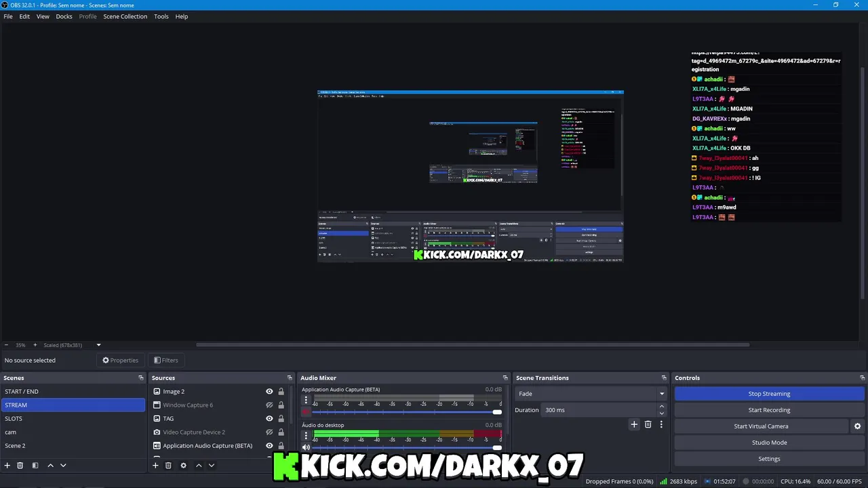This screenshot has width=868, height=488.
Task: Select the SLOTS scene
Action: tap(73, 419)
